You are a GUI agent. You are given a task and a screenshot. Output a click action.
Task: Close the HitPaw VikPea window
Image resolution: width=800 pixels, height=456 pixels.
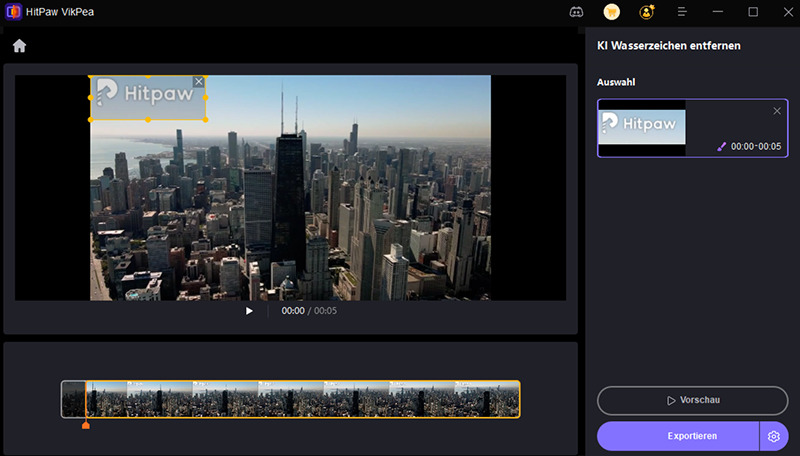(788, 12)
